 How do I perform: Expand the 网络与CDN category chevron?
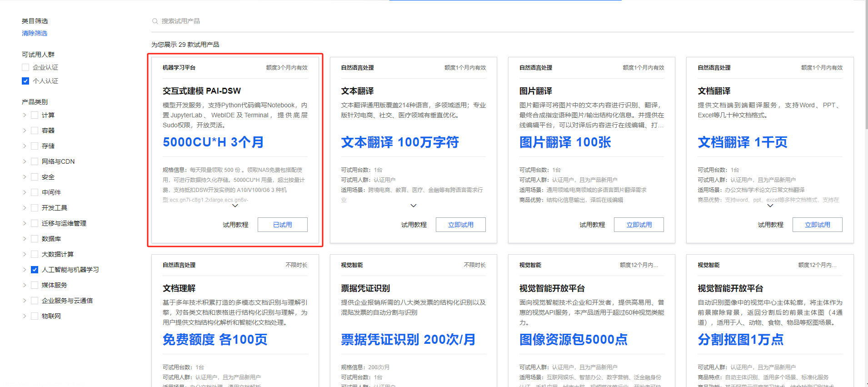25,161
